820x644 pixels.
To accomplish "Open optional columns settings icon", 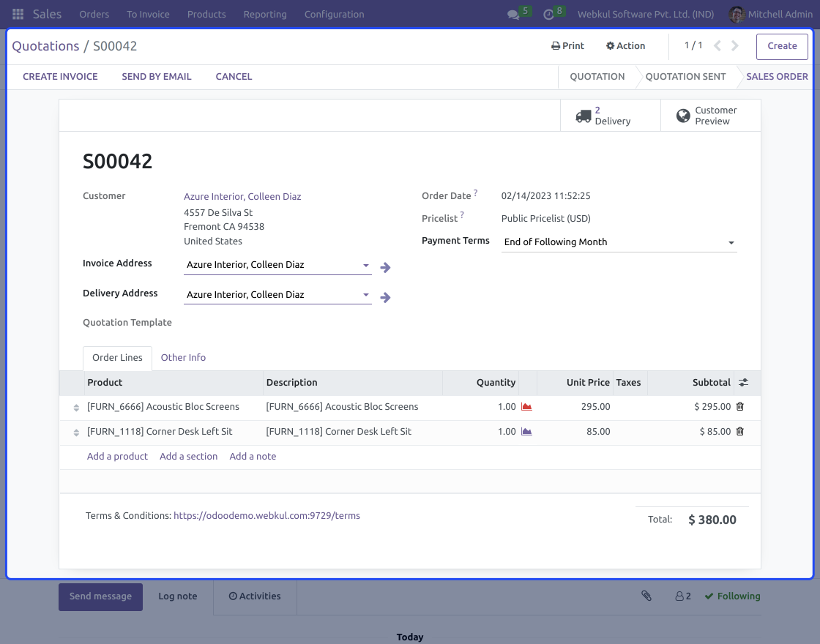I will [x=743, y=383].
